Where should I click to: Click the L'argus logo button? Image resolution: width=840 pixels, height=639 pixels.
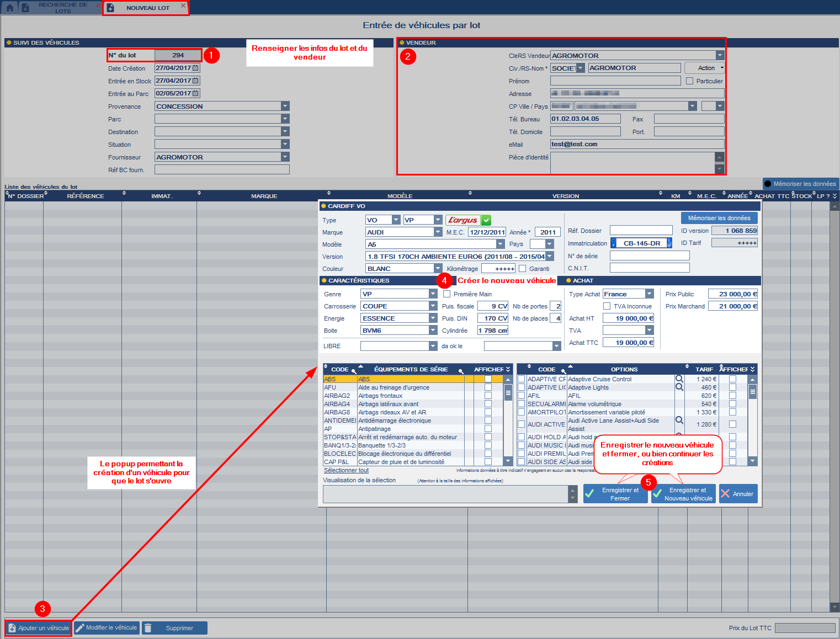[x=462, y=220]
